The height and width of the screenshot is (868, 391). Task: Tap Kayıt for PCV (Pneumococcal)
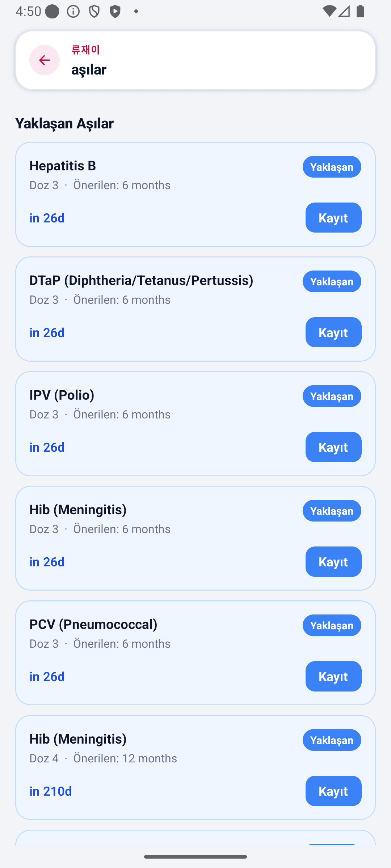(x=333, y=676)
